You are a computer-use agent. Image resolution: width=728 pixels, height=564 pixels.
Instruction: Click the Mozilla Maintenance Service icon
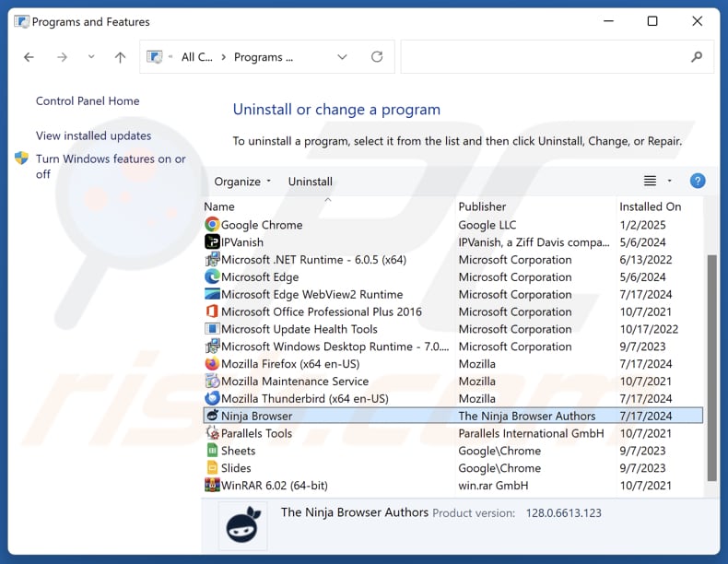[212, 382]
